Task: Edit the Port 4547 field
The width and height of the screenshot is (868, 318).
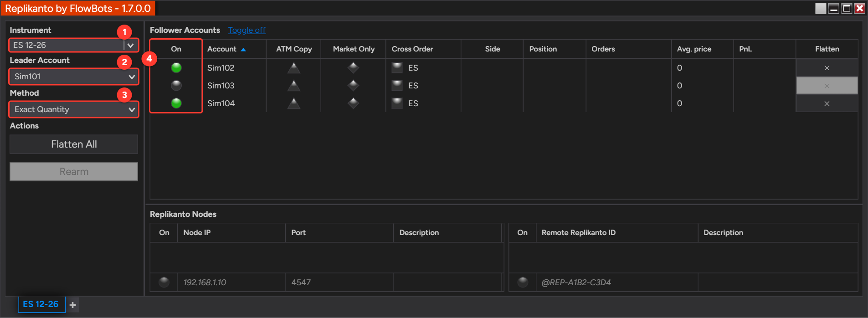Action: tap(339, 282)
